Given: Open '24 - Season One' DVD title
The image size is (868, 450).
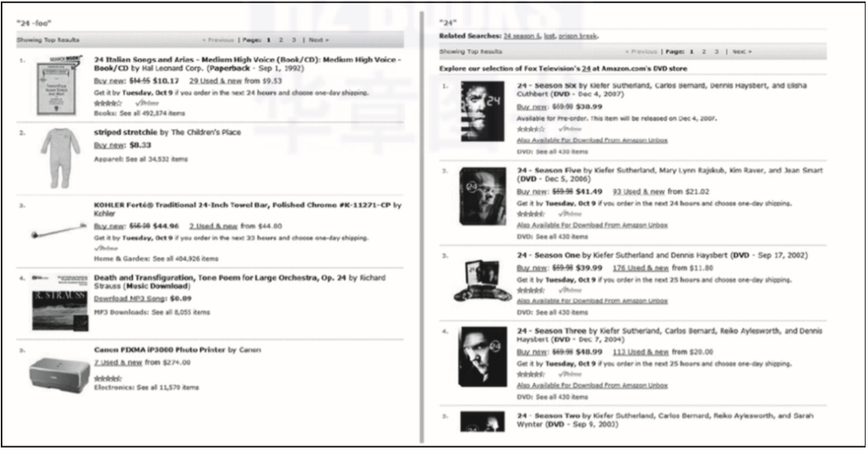Looking at the screenshot, I should (549, 256).
